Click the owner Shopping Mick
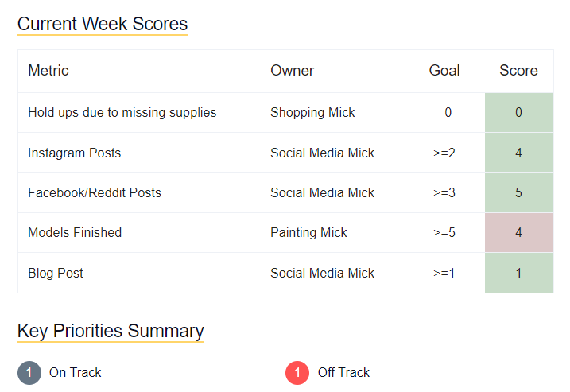570x392 pixels. 312,113
